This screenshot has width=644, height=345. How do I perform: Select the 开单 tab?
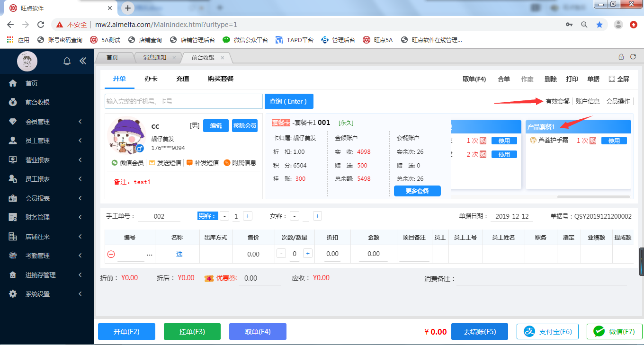coord(119,79)
